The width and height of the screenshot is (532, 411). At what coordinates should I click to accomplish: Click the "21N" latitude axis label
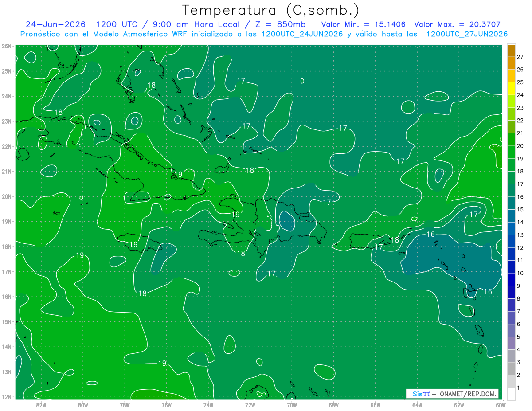point(7,172)
